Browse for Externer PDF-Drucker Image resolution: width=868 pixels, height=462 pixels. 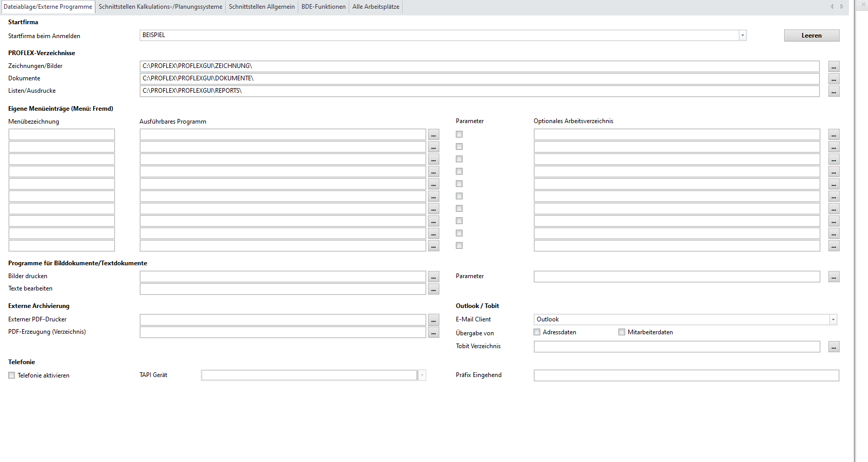[434, 320]
